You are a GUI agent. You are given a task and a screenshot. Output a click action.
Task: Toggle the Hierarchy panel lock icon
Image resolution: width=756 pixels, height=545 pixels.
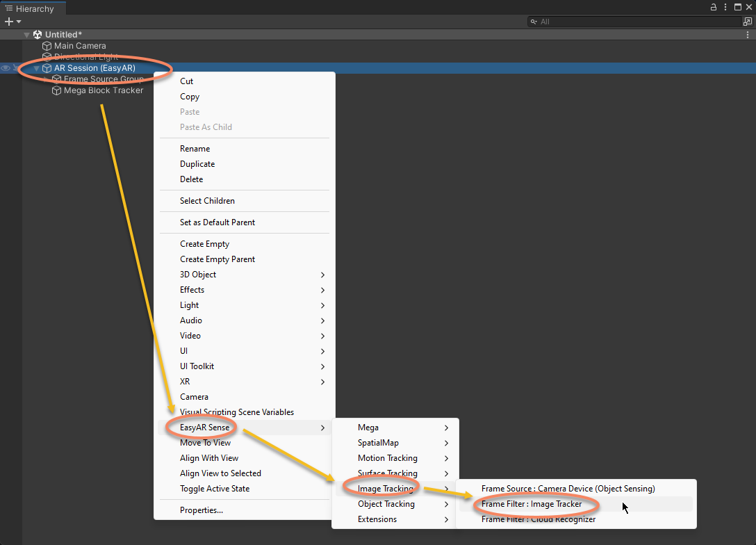(x=714, y=7)
